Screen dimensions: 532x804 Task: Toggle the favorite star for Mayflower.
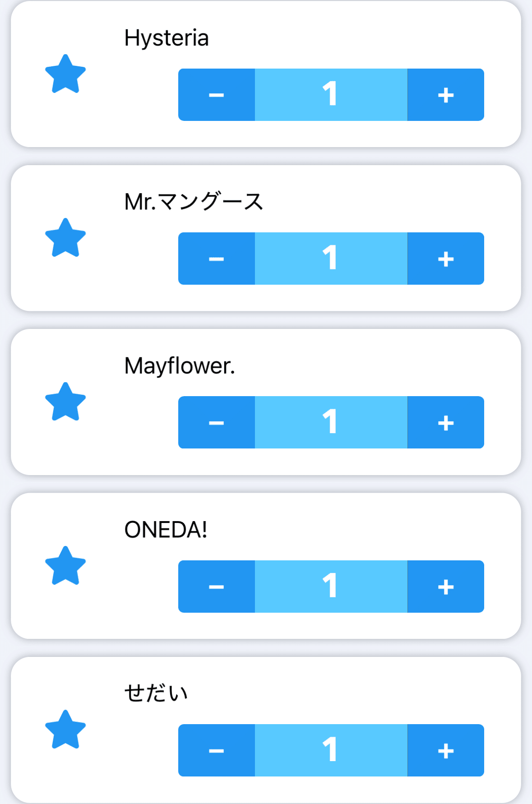(x=65, y=402)
